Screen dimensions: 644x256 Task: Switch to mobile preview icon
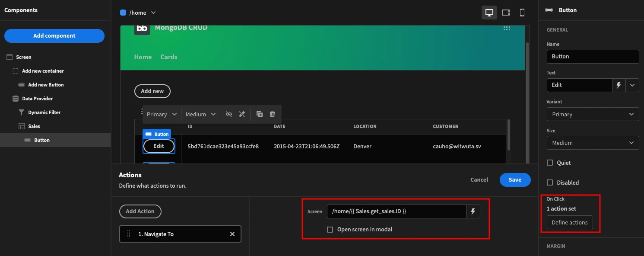point(522,13)
